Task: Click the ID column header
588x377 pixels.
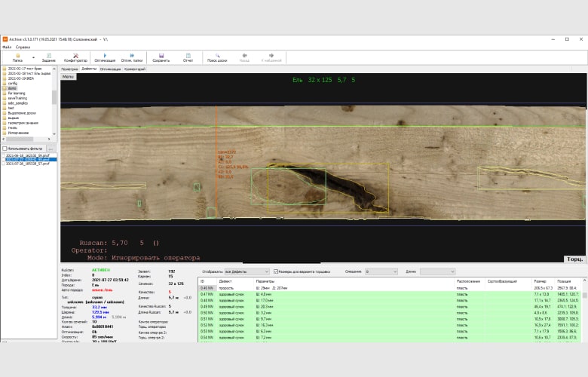Action: tap(207, 281)
